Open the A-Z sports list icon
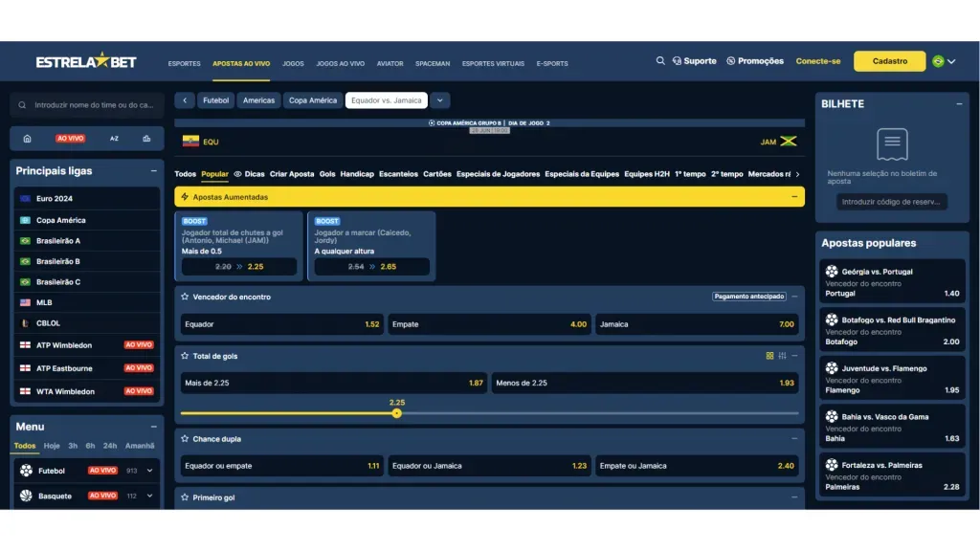980x551 pixels. [x=114, y=139]
